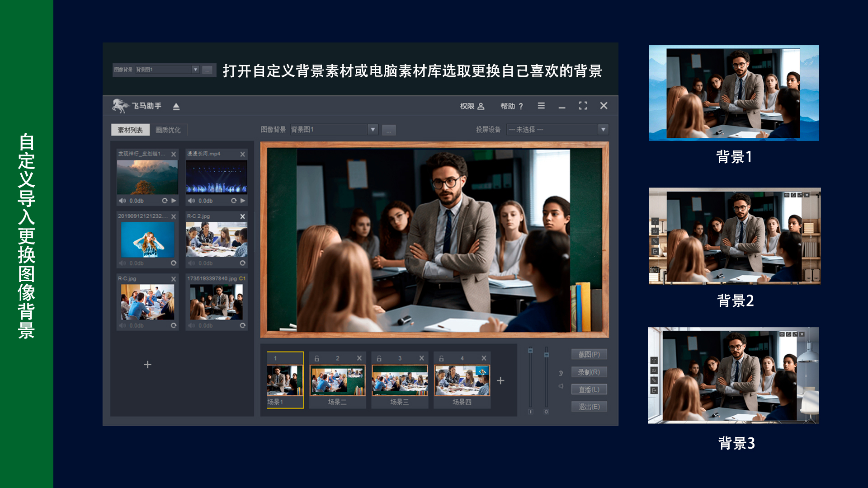The width and height of the screenshot is (868, 488).
Task: Toggle the lock icon on scene 2
Action: tap(317, 358)
